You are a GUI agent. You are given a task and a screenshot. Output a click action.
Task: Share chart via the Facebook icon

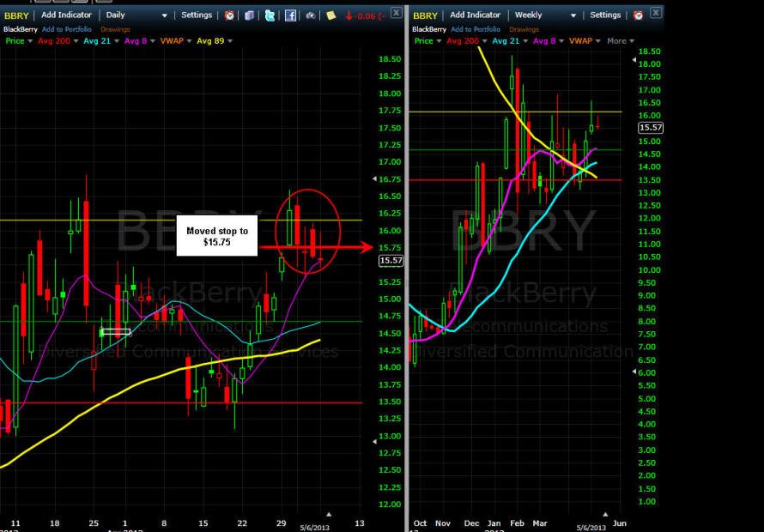coord(290,15)
